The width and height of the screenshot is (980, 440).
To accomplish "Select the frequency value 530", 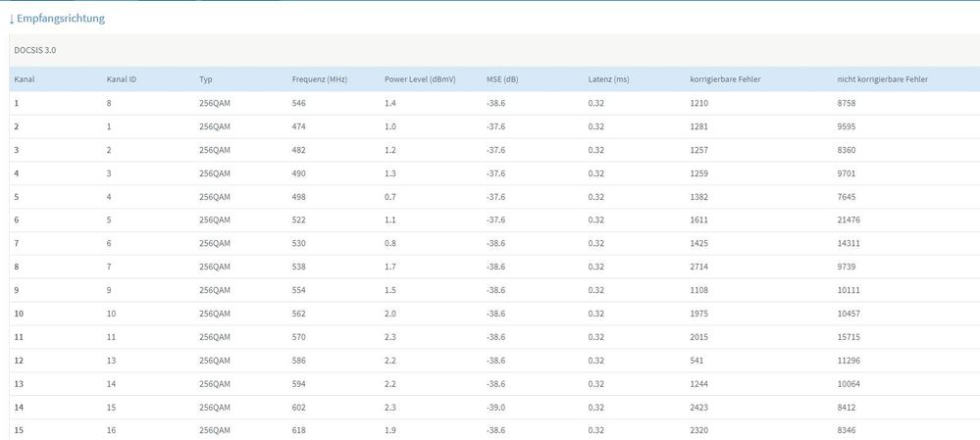I will [299, 243].
